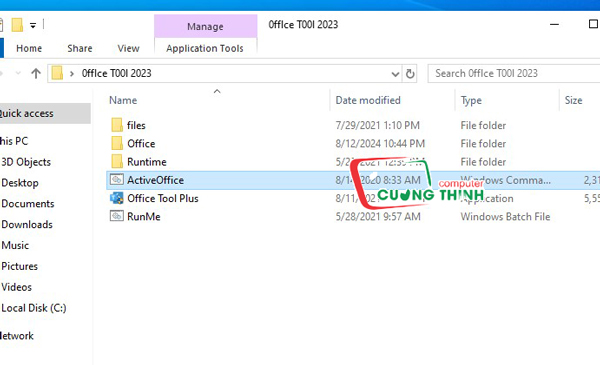Open the Office folder icon
The width and height of the screenshot is (600, 365).
click(x=117, y=143)
